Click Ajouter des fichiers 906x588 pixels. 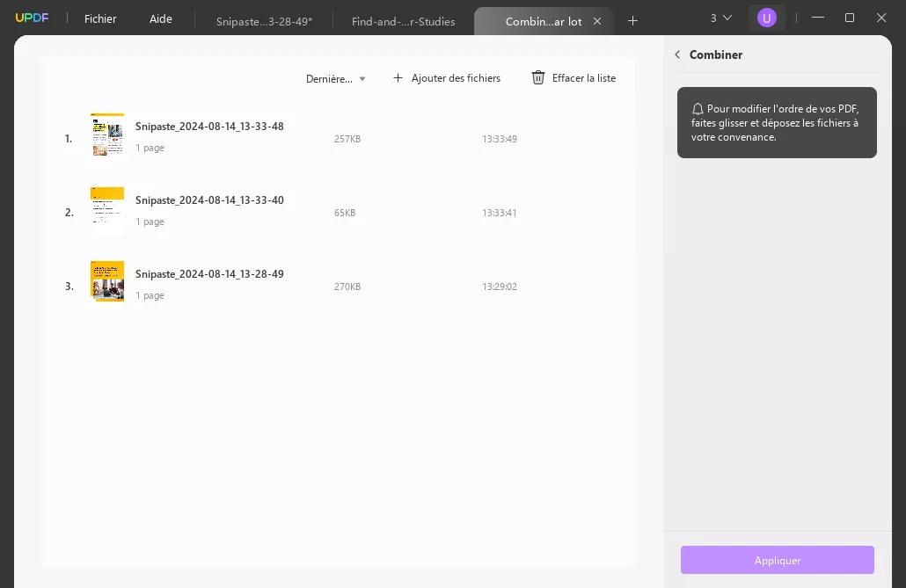[x=456, y=77]
